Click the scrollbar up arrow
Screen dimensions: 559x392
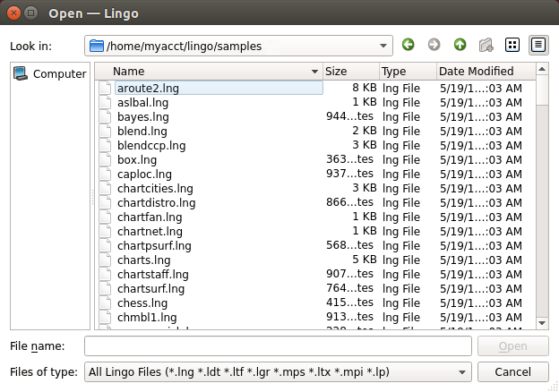(x=542, y=69)
